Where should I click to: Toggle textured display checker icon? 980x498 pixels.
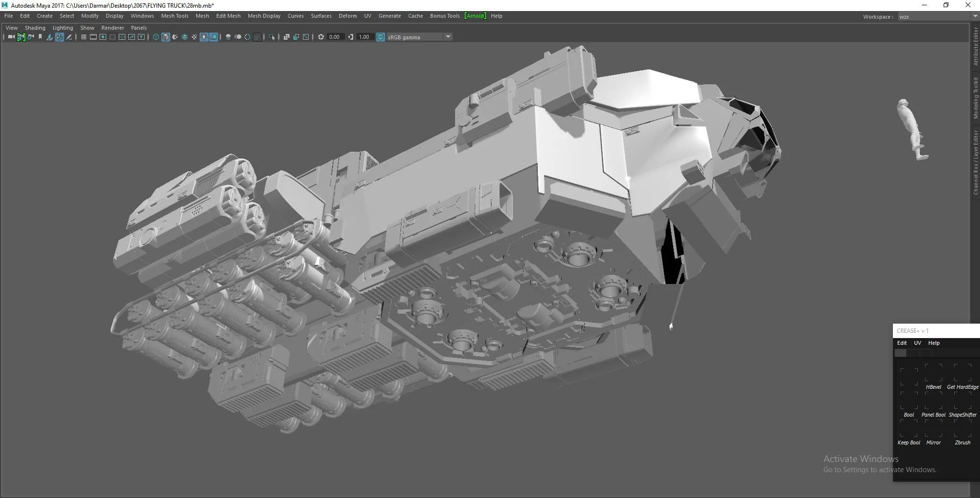click(x=194, y=37)
